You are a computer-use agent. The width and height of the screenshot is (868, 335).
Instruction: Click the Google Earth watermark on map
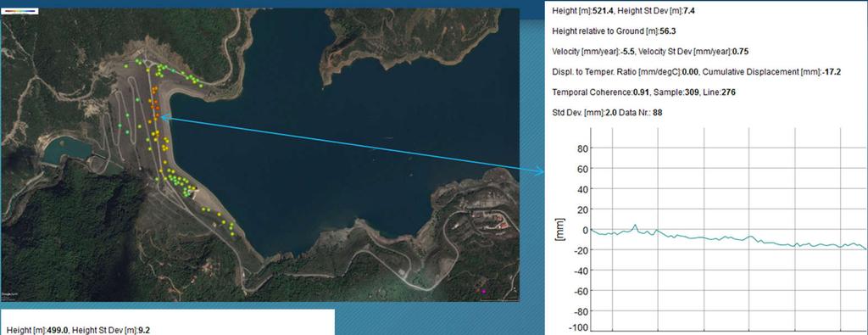9,294
